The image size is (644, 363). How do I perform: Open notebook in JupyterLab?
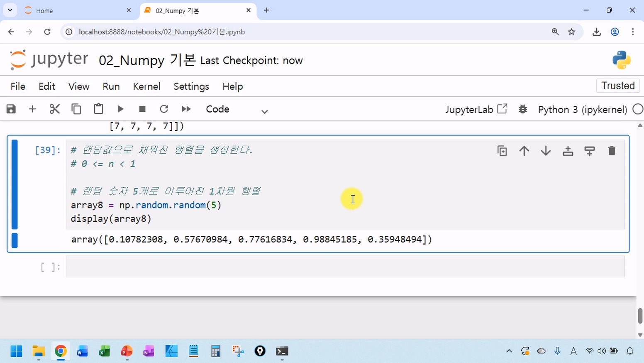pyautogui.click(x=476, y=109)
